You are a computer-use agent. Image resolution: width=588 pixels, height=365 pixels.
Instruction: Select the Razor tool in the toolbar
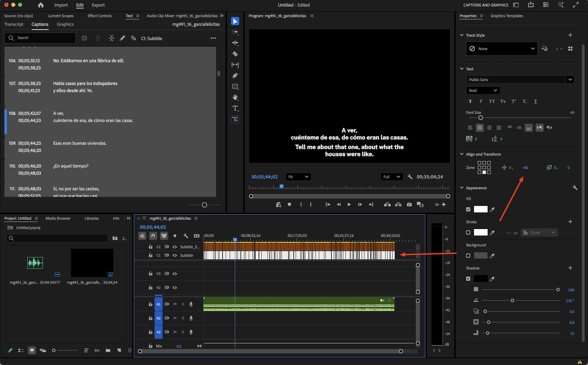235,54
